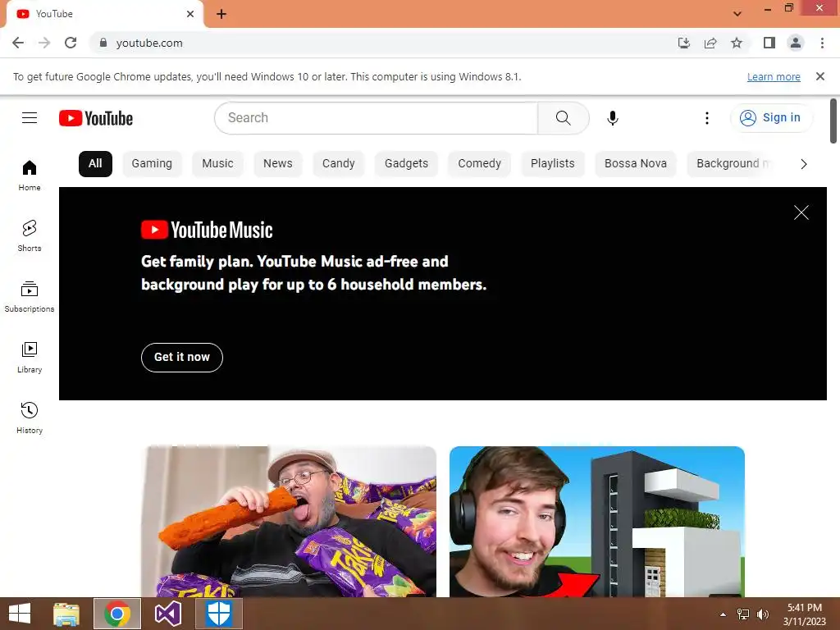Focus the YouTube search field
Viewport: 840px width, 630px height.
(x=376, y=118)
